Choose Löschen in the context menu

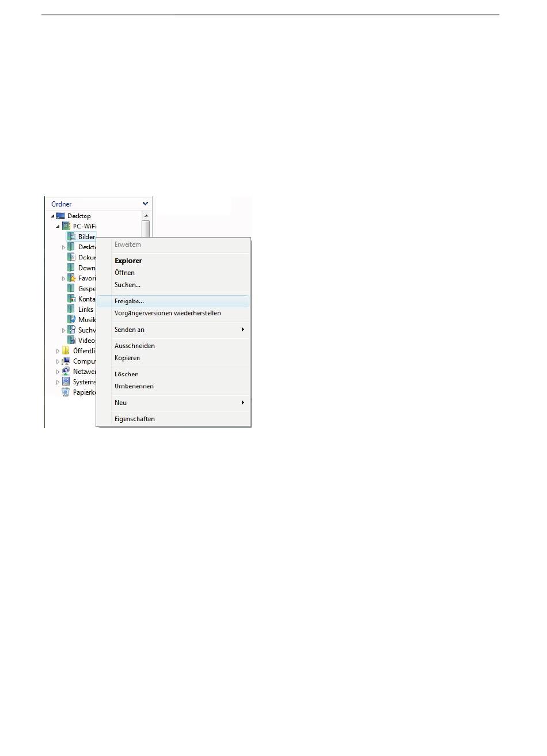[x=173, y=374]
